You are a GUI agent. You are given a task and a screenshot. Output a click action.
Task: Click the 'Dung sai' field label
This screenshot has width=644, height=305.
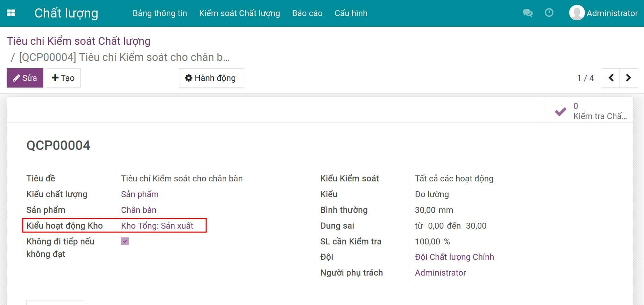click(337, 226)
